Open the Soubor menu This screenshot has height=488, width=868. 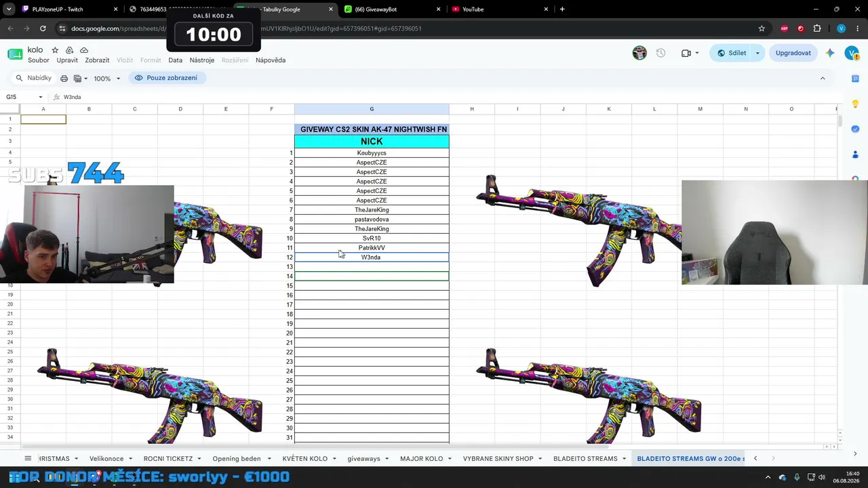tap(39, 60)
